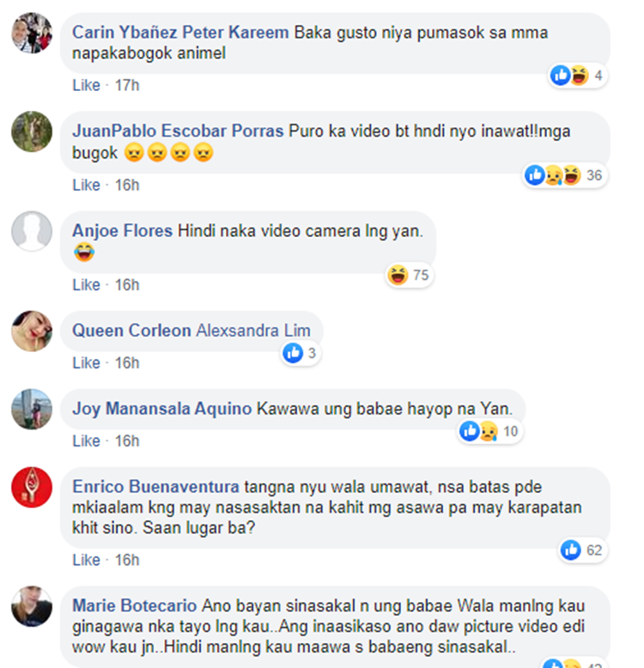The height and width of the screenshot is (668, 644).
Task: Click the 16h timestamp under JuanPablo's comment
Action: [x=127, y=185]
